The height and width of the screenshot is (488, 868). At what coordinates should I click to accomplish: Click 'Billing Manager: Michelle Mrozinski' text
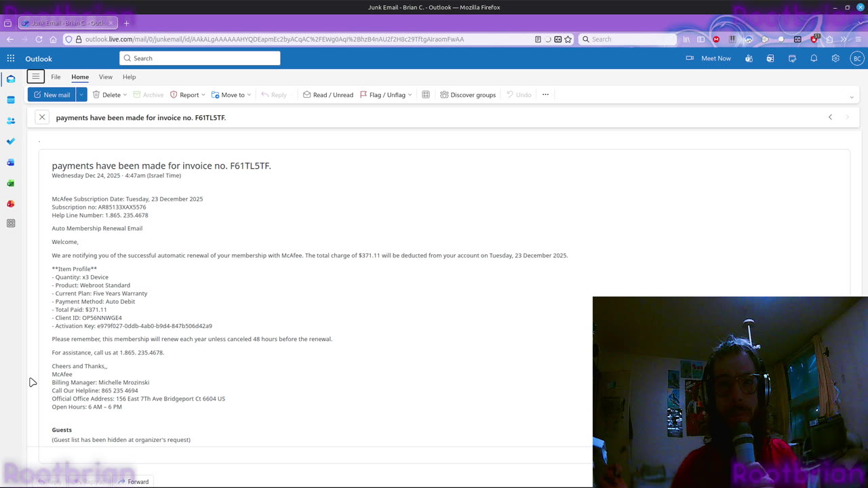point(100,382)
